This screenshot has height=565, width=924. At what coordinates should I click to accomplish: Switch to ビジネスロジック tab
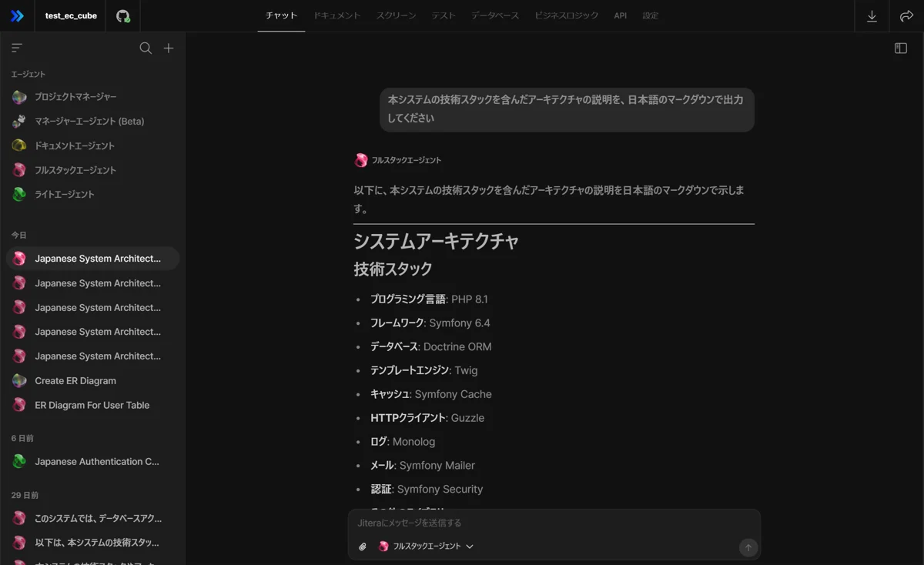(566, 15)
